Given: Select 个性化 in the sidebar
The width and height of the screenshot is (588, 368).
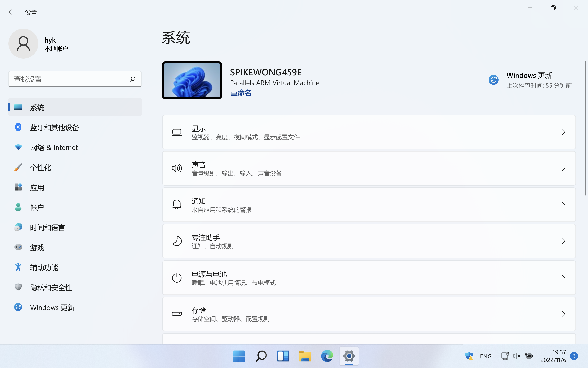Looking at the screenshot, I should click(75, 167).
